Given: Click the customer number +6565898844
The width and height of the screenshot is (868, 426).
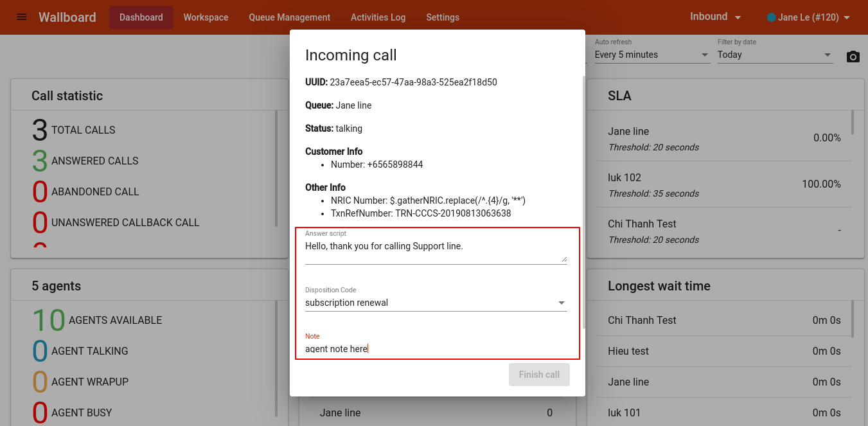Looking at the screenshot, I should coord(395,164).
